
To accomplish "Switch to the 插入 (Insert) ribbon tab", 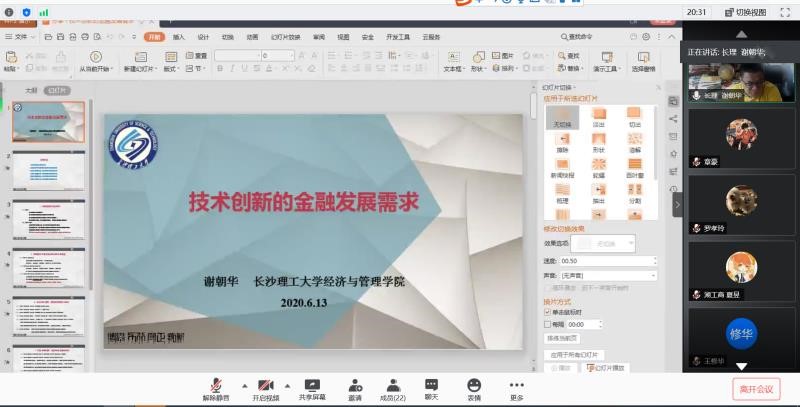I will (x=179, y=36).
